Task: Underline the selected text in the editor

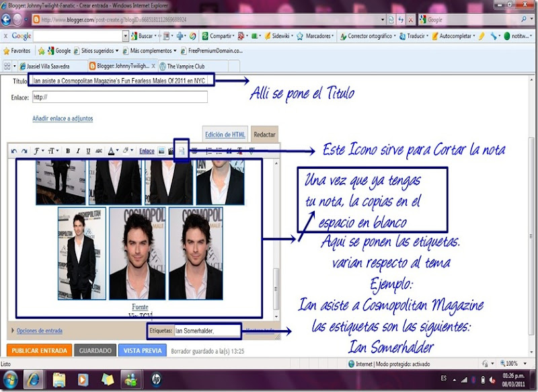Action: 88,151
